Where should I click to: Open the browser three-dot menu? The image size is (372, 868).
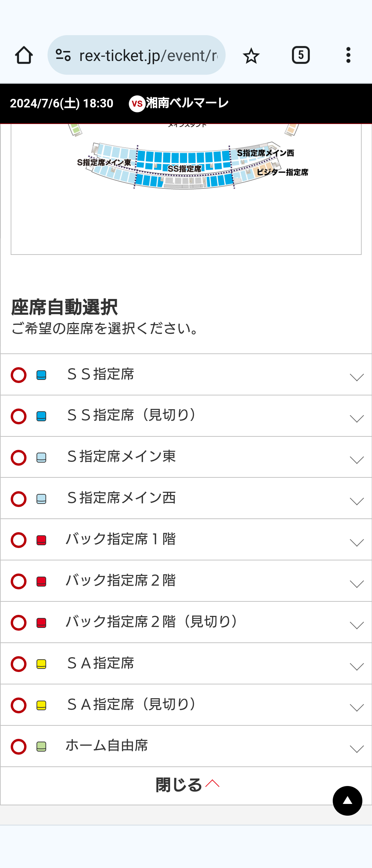click(x=348, y=55)
